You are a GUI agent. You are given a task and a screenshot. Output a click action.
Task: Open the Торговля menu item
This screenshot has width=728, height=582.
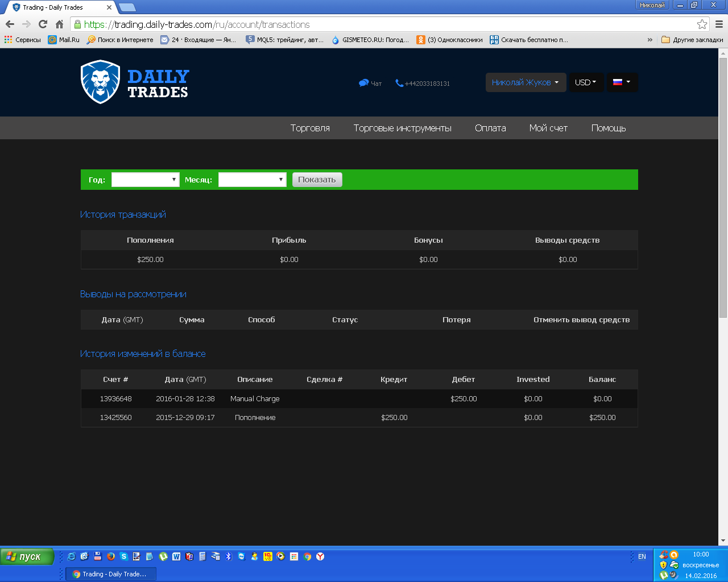[310, 128]
